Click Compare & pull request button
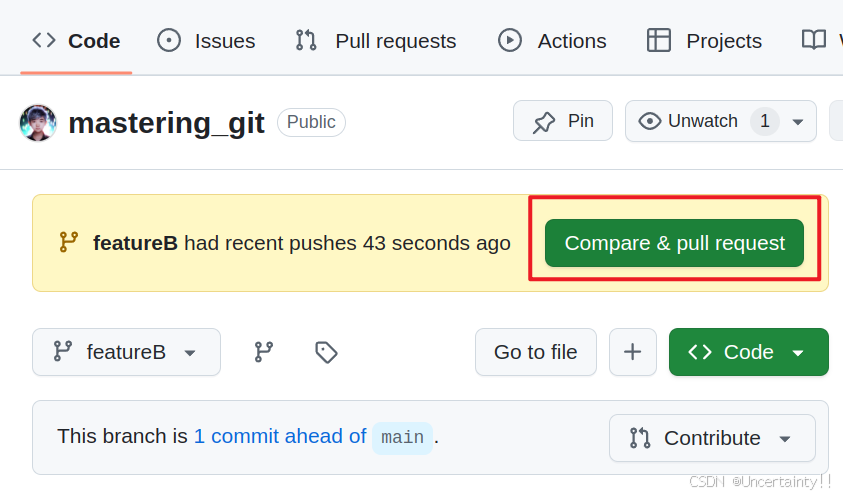 coord(674,243)
